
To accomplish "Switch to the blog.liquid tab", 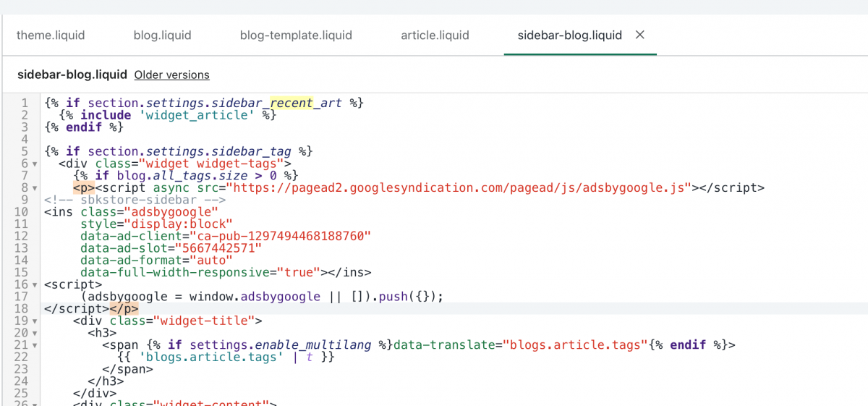I will click(163, 35).
